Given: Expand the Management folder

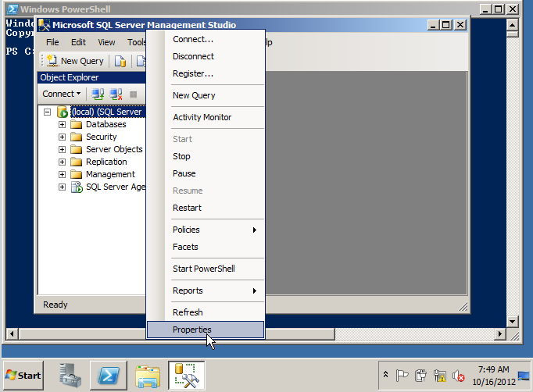Looking at the screenshot, I should (x=62, y=175).
